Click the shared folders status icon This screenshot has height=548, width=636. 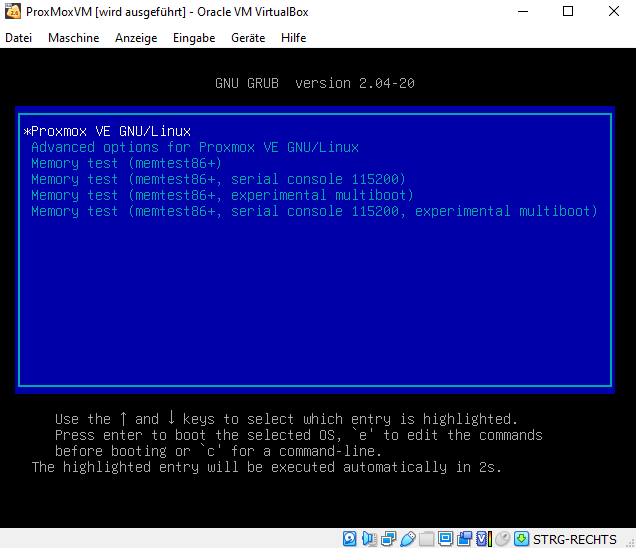[426, 539]
